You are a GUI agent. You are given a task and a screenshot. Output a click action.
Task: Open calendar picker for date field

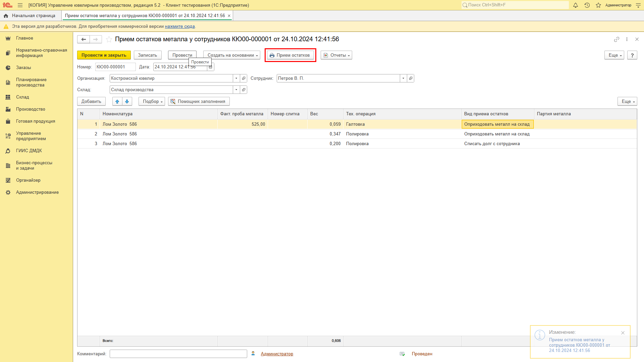pos(211,67)
